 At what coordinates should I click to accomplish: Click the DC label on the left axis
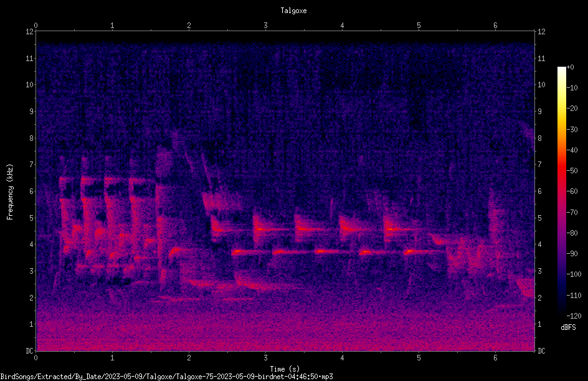click(29, 350)
